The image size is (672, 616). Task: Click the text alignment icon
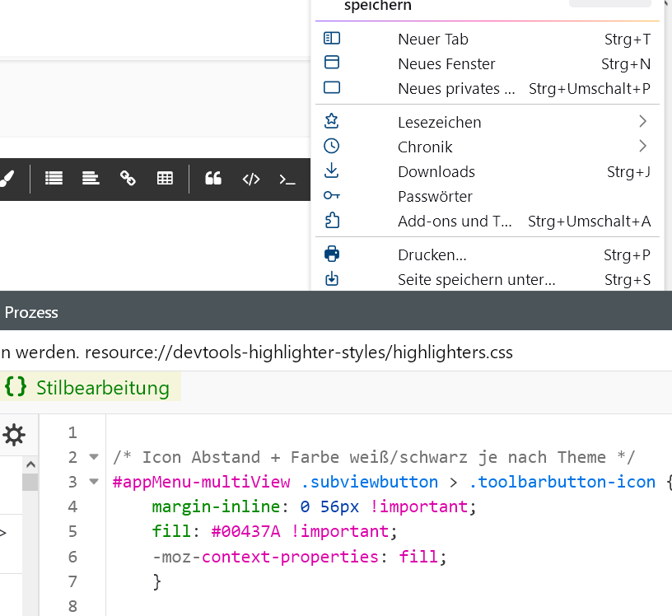tap(91, 178)
